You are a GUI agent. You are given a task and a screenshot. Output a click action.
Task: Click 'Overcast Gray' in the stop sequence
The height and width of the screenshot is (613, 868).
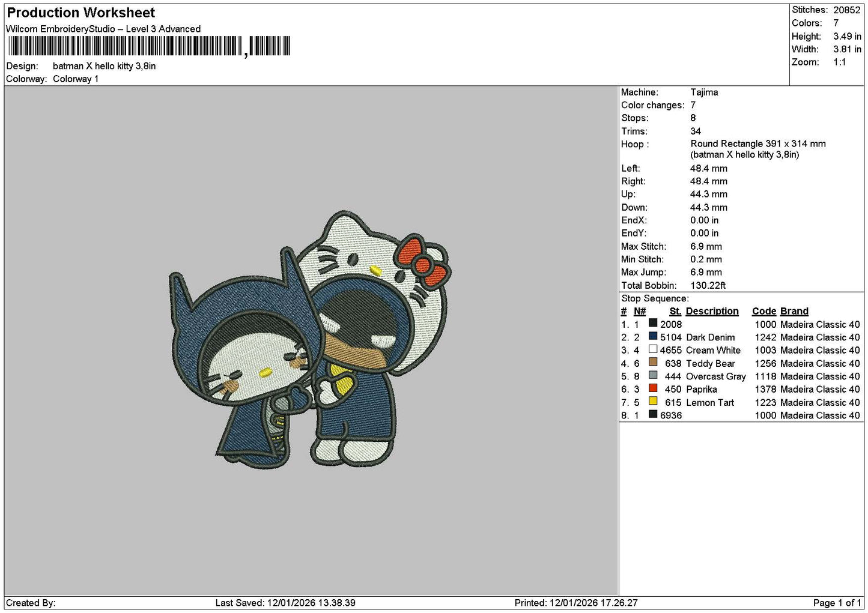click(716, 376)
